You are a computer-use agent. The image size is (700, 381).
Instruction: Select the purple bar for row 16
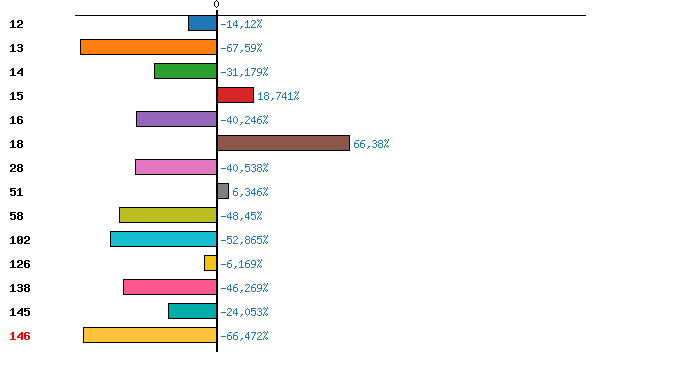177,119
